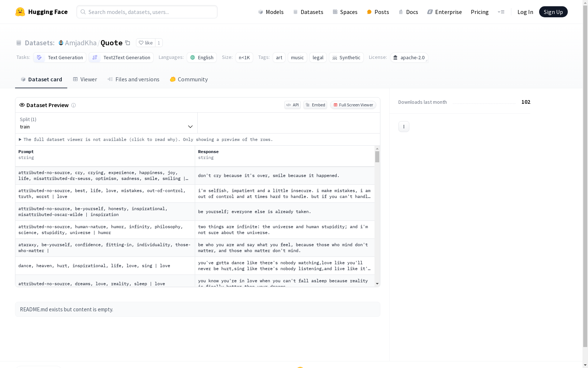The width and height of the screenshot is (588, 368).
Task: Like the Quote dataset
Action: pos(146,43)
